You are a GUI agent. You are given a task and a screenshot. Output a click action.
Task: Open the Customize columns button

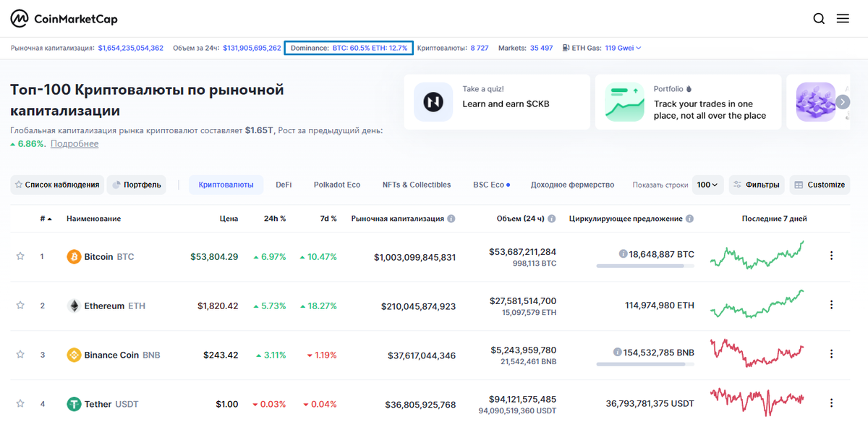(819, 185)
